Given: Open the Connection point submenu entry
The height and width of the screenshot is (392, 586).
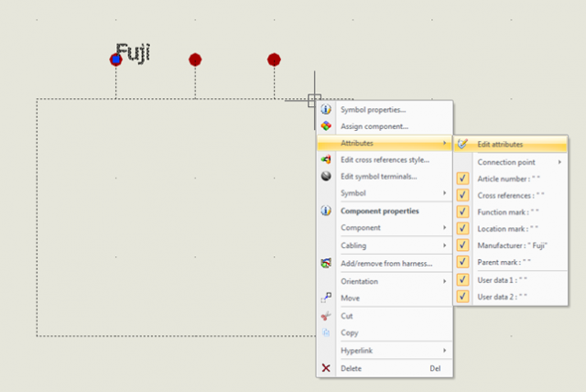Looking at the screenshot, I should [511, 162].
